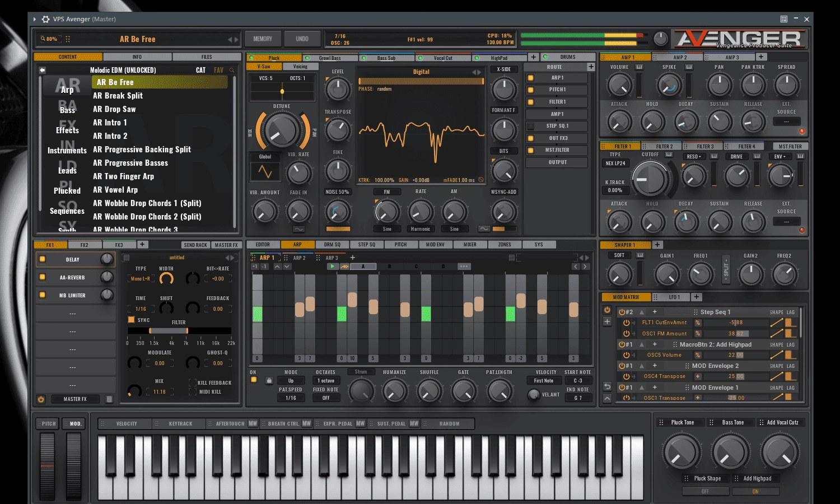Click the arpeggiator lock icon
The width and height of the screenshot is (840, 504).
[269, 381]
